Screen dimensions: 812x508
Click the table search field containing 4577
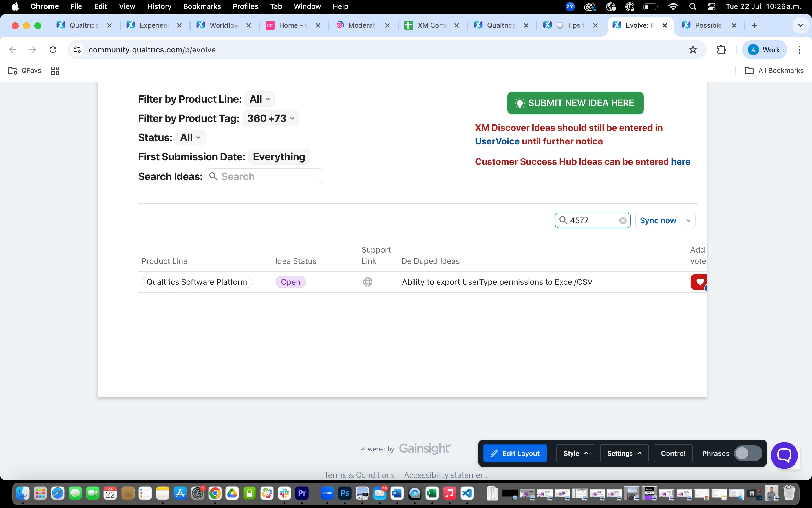point(593,220)
